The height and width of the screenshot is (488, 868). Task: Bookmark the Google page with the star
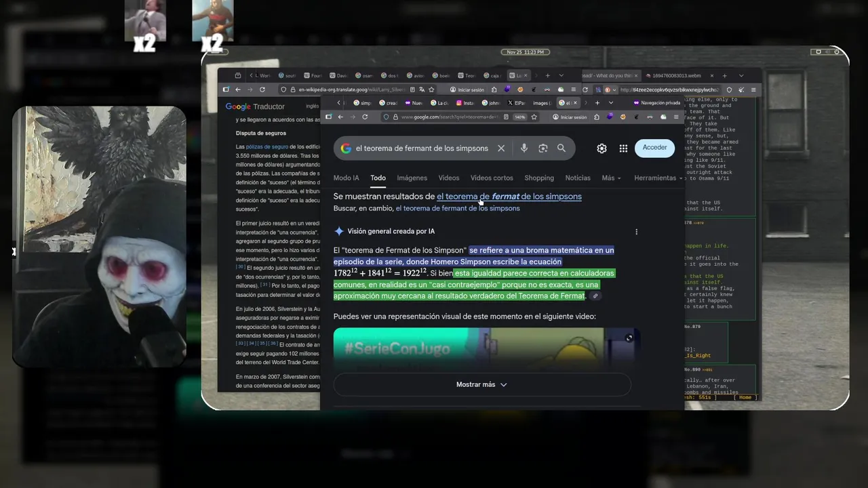[x=534, y=117]
